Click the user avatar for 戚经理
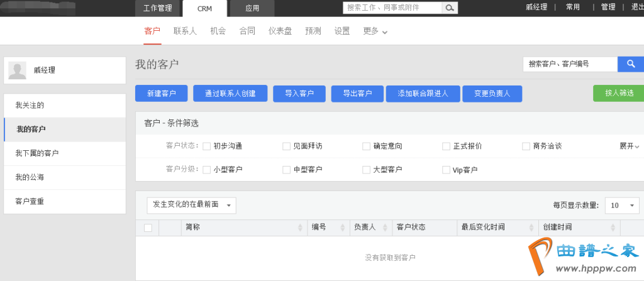Viewport: 644px width, 281px height. (17, 71)
